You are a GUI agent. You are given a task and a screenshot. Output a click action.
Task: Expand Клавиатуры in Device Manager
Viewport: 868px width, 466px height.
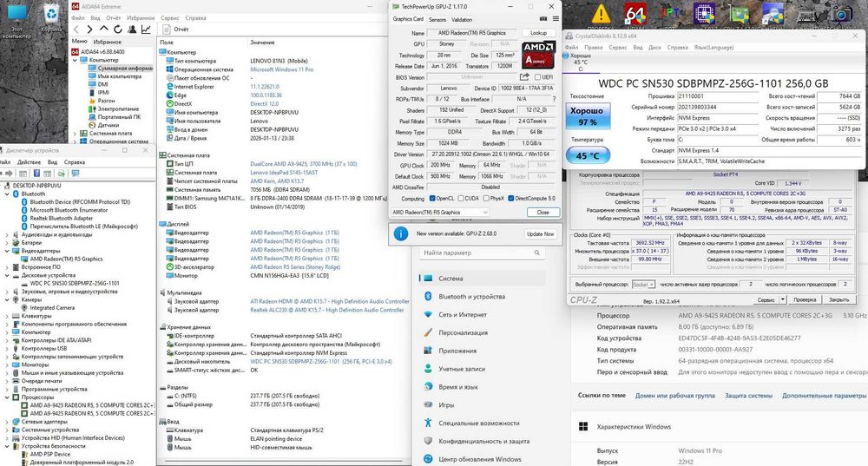(7, 316)
